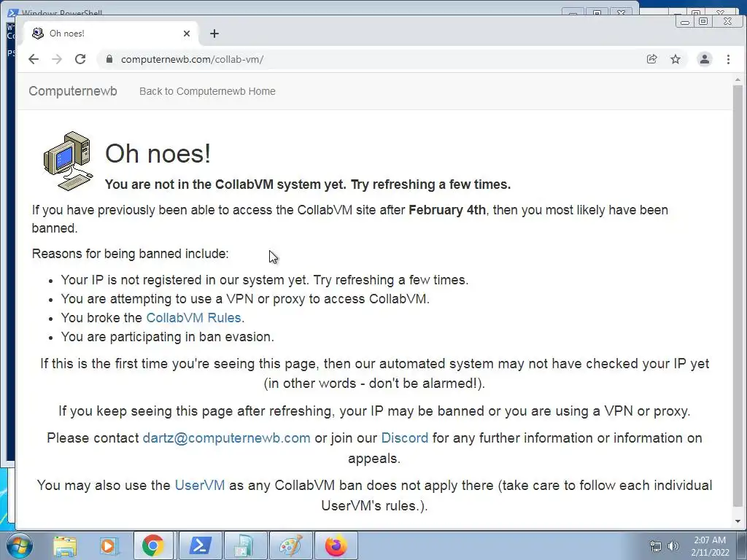Screen dimensions: 747x560
Task: Go back using the browser back arrow
Action: click(x=34, y=59)
